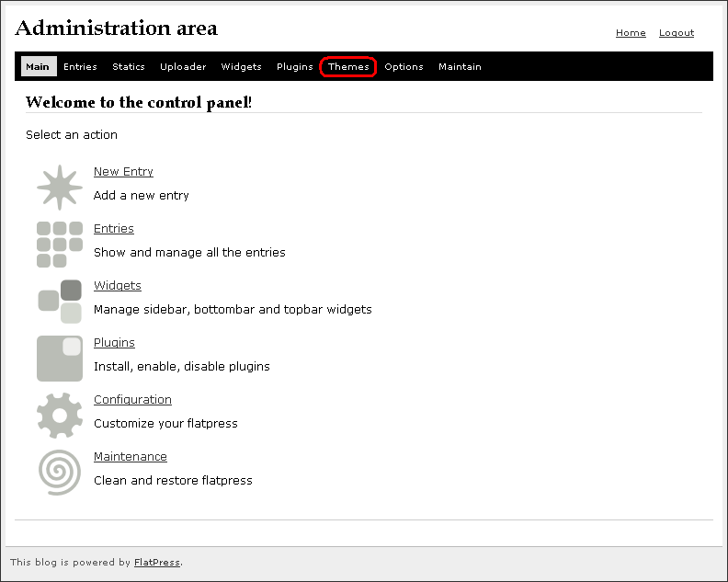Click the square Plugins icon

tap(60, 359)
